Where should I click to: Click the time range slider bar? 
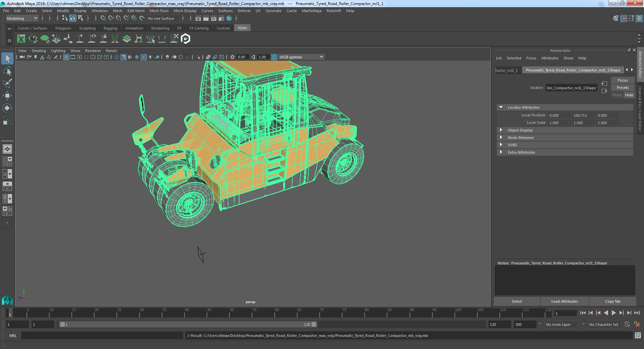click(x=188, y=325)
